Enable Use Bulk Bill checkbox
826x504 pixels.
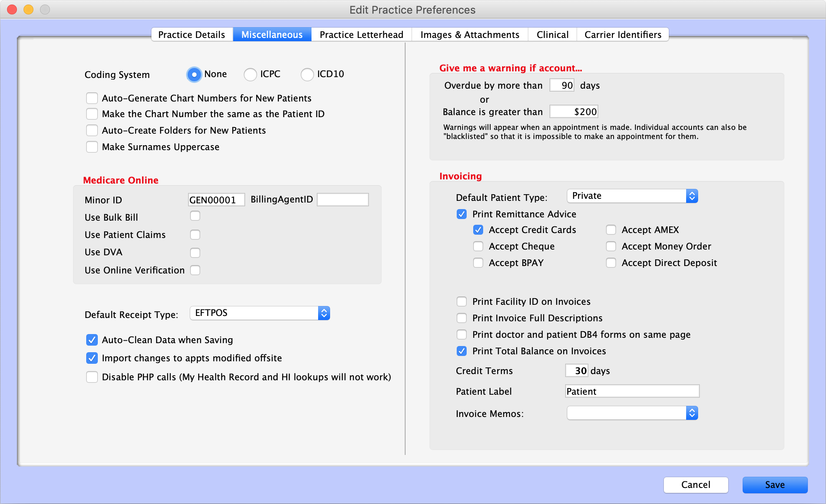pyautogui.click(x=195, y=216)
